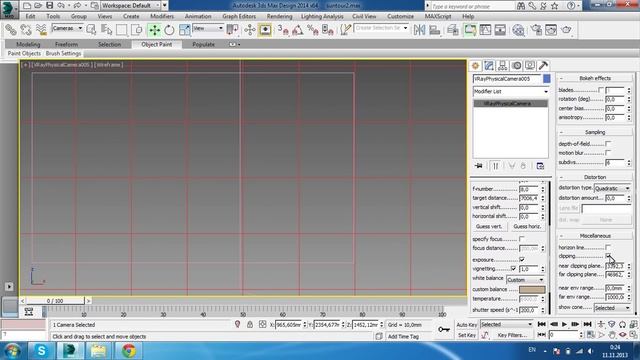The width and height of the screenshot is (640, 360).
Task: Open the show cone Selected dropdown
Action: coord(612,308)
